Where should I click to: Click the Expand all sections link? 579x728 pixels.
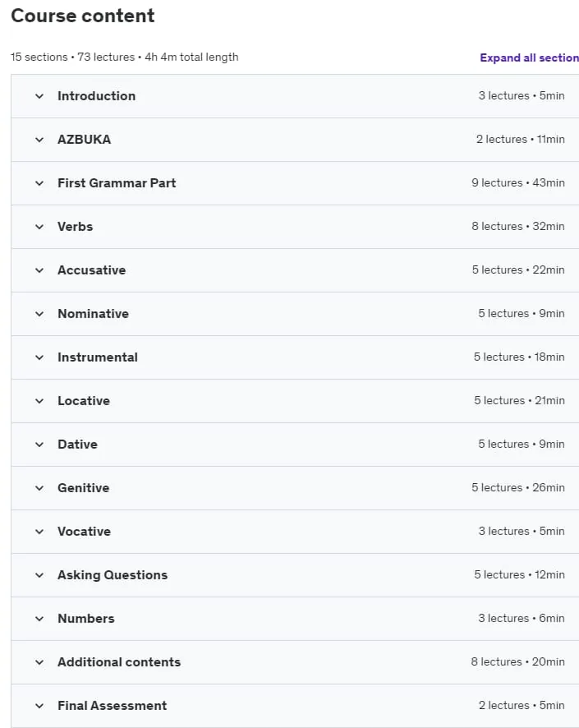coord(530,58)
